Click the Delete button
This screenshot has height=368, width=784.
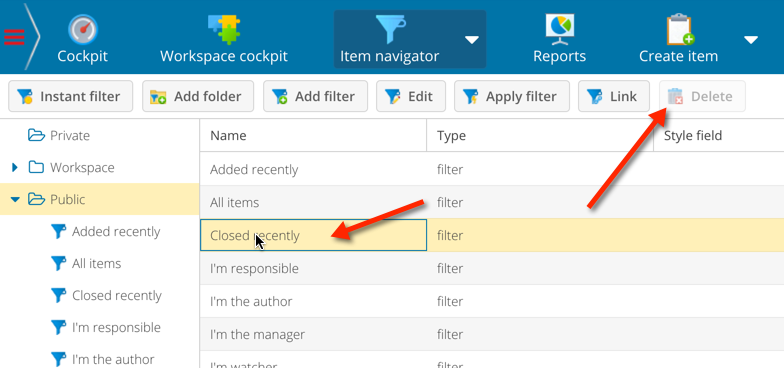tap(702, 96)
